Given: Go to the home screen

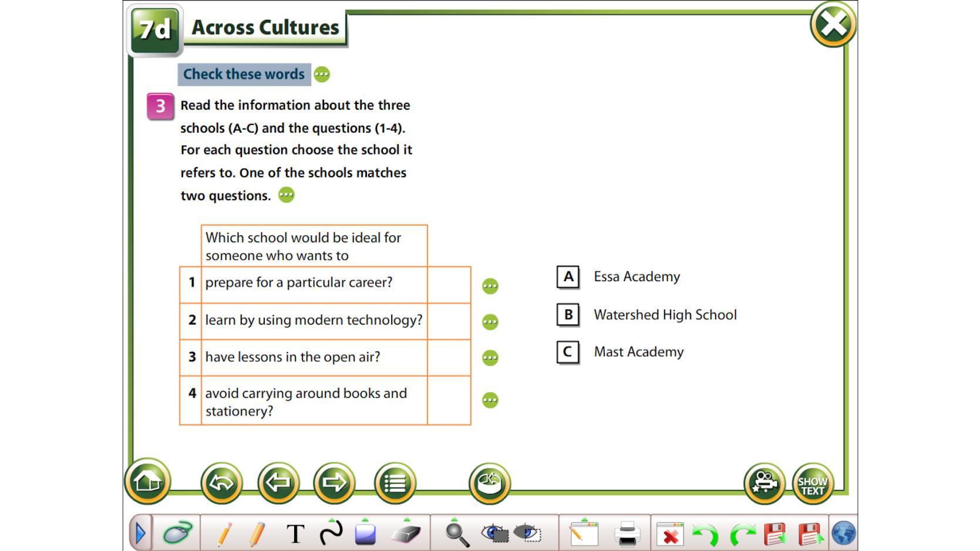Looking at the screenshot, I should point(147,481).
